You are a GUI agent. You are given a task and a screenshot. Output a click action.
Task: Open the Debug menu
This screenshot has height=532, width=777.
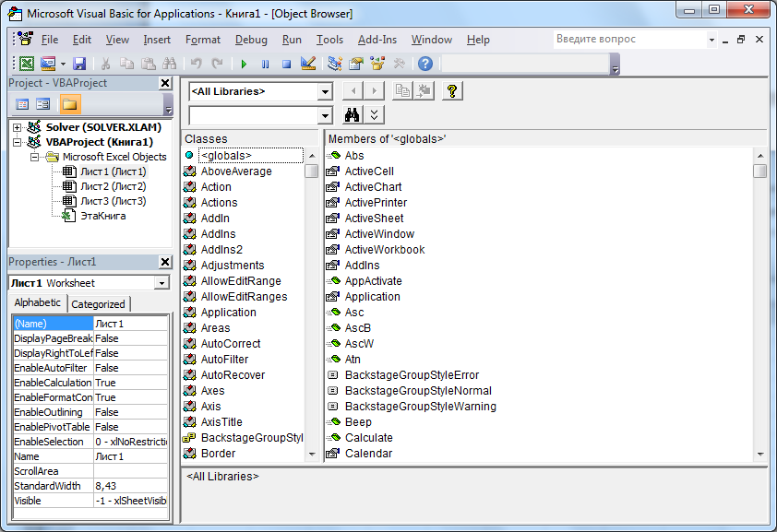click(251, 40)
